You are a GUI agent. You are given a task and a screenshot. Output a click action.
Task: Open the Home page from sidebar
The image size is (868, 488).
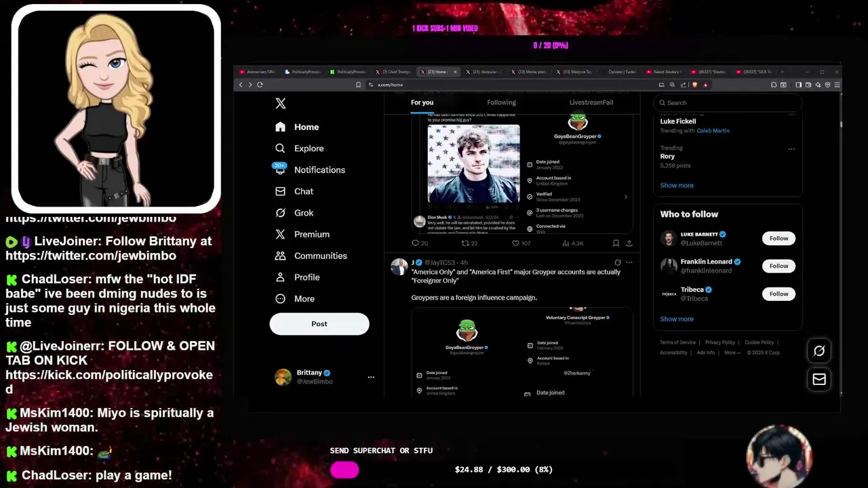tap(297, 127)
